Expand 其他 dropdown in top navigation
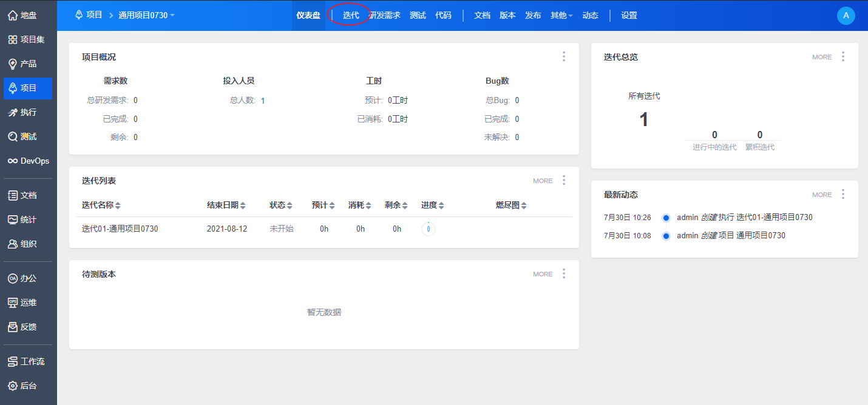This screenshot has width=868, height=405. tap(561, 15)
